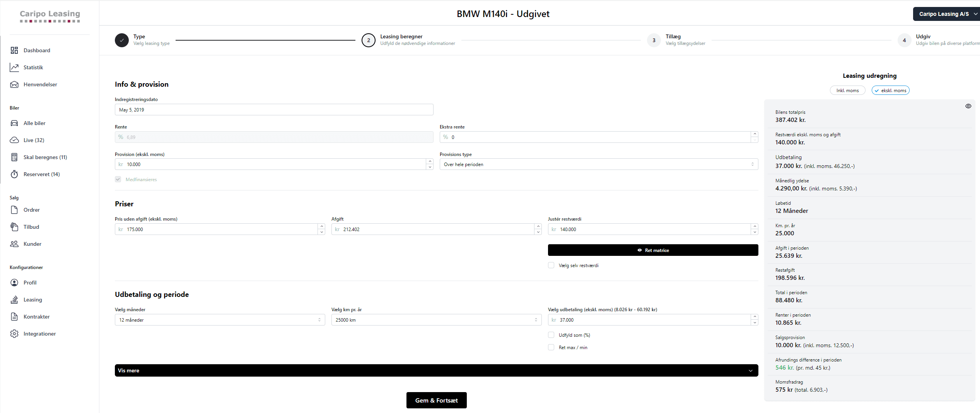Increase the Justér restværdi stepper
980x413 pixels.
click(755, 226)
